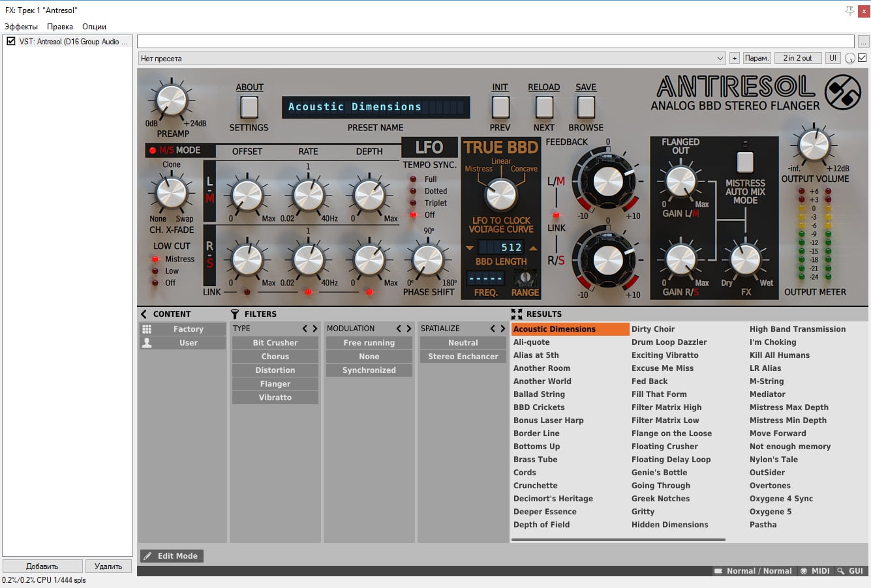This screenshot has height=588, width=871.
Task: Click the results horizontal scrollbar
Action: pos(619,540)
